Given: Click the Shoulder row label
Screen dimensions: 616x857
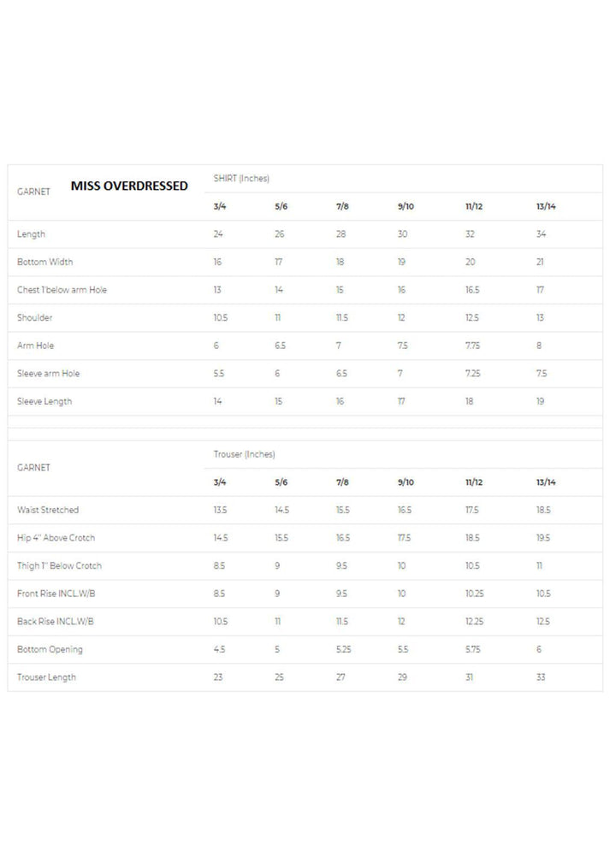Looking at the screenshot, I should click(x=34, y=317).
